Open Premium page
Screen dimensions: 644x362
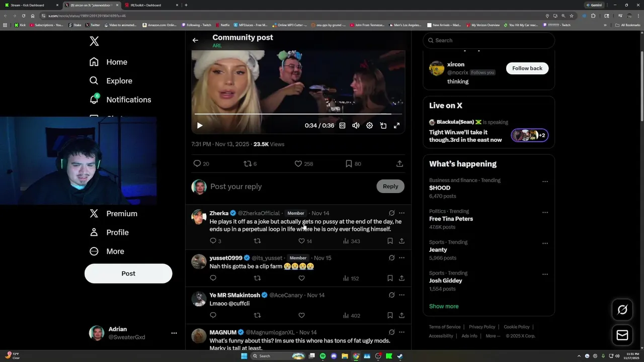(x=113, y=213)
